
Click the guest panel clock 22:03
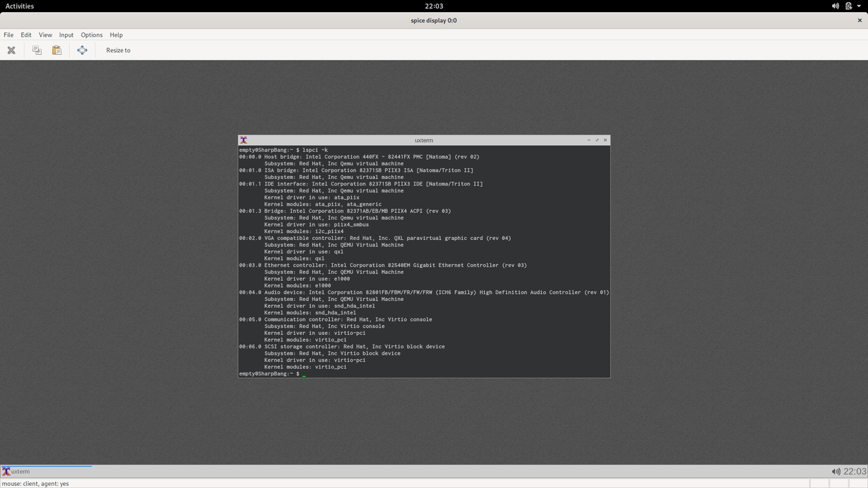coord(854,471)
